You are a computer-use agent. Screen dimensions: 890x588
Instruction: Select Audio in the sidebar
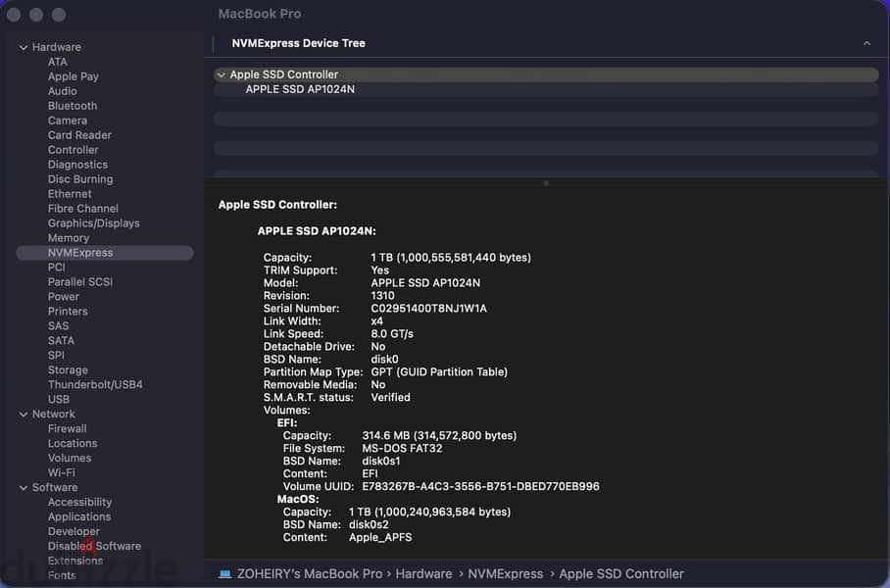coord(63,91)
